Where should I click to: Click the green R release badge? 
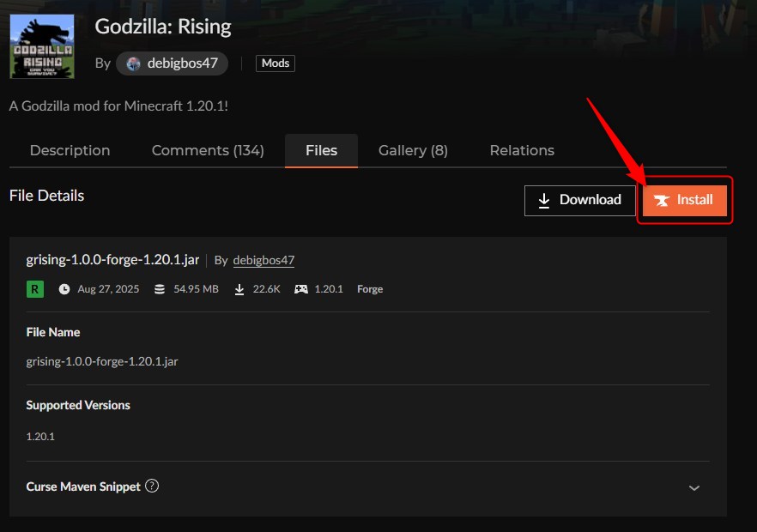[34, 289]
